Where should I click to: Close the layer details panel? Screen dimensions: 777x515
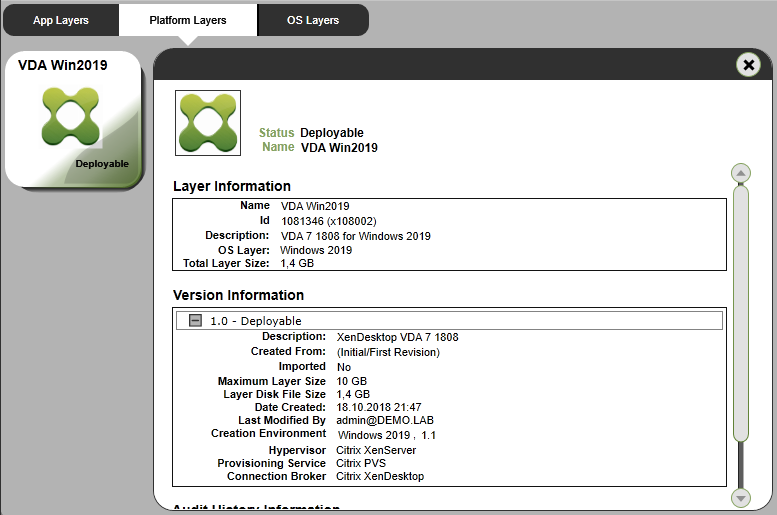pyautogui.click(x=748, y=65)
